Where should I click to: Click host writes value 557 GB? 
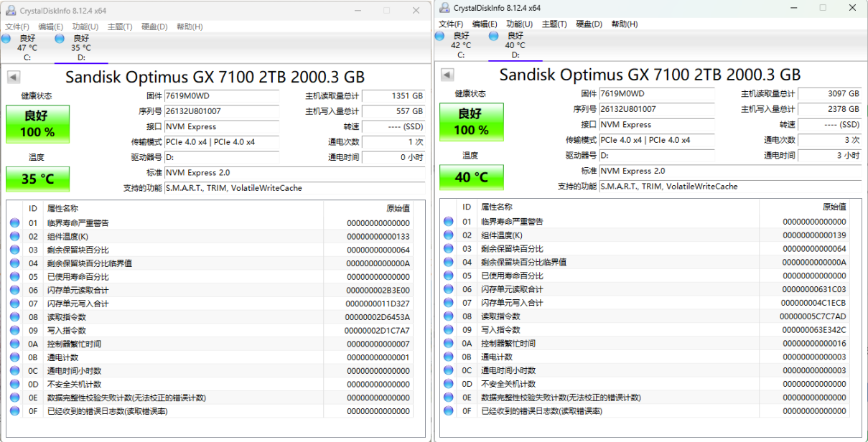(x=393, y=111)
